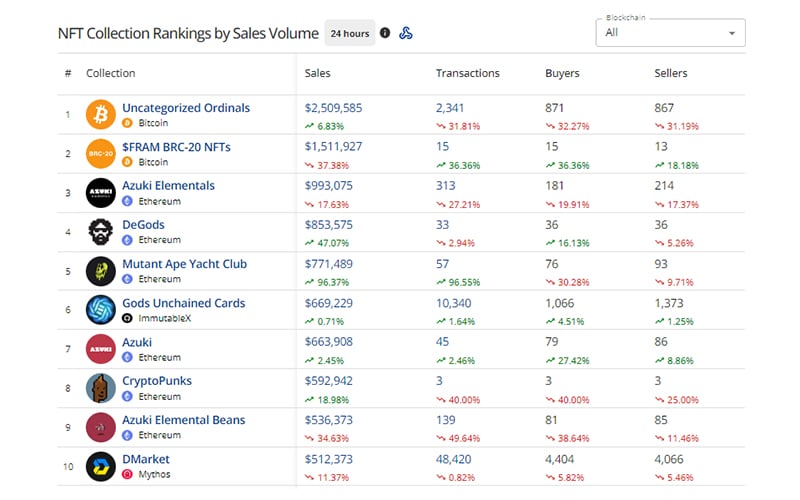Select the 24 hours time filter

(350, 33)
